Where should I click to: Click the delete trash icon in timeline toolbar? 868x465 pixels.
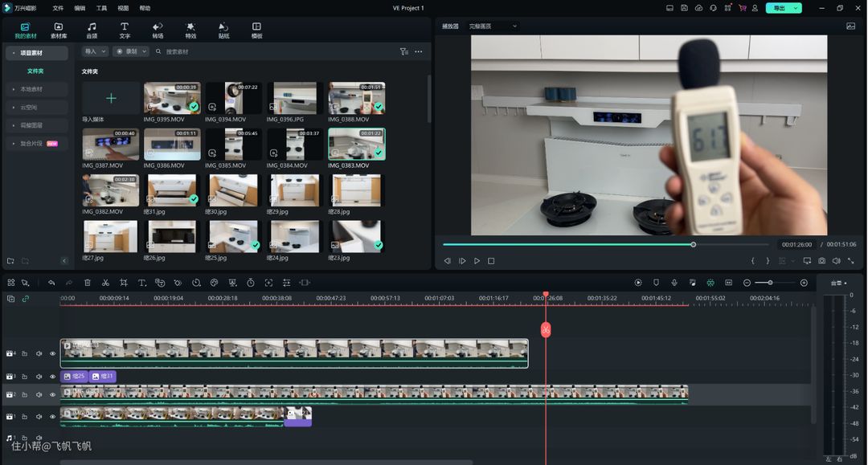[x=88, y=283]
